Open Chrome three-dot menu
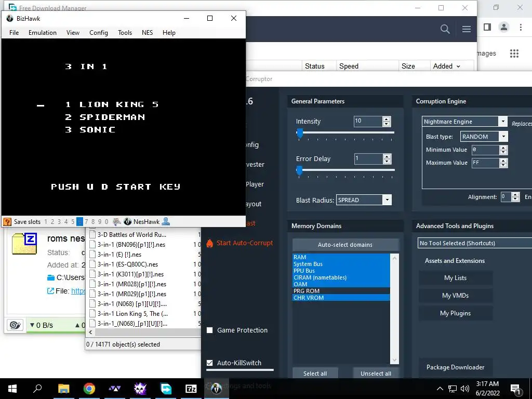This screenshot has width=532, height=399. coord(521,27)
